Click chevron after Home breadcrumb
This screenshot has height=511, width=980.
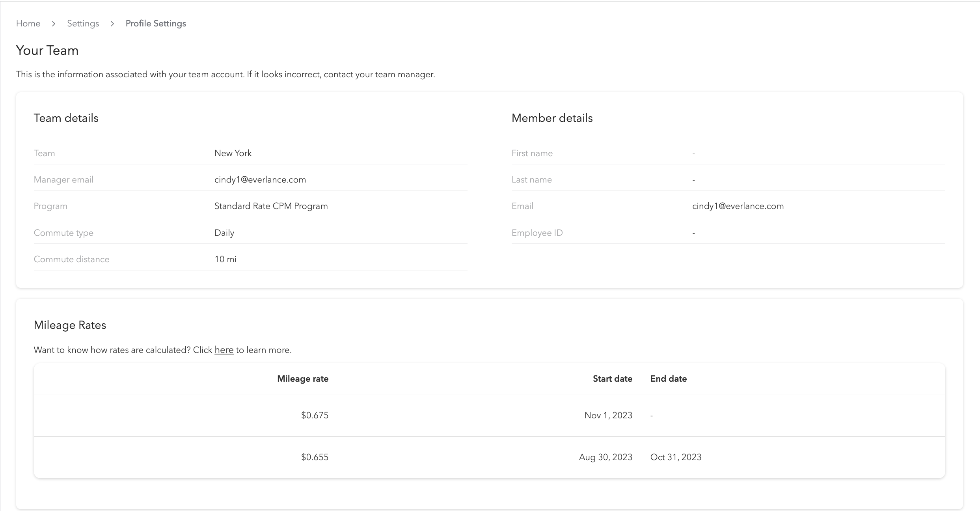(54, 24)
